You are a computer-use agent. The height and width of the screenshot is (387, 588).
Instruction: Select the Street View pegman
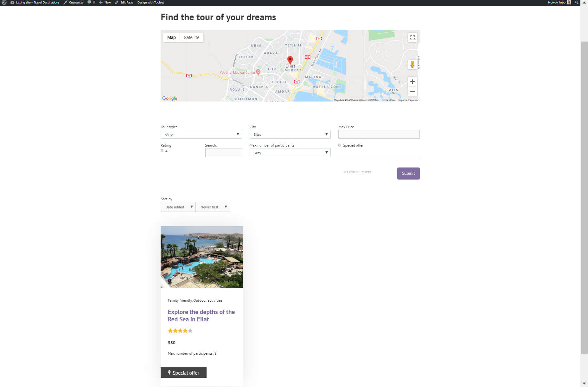[412, 65]
